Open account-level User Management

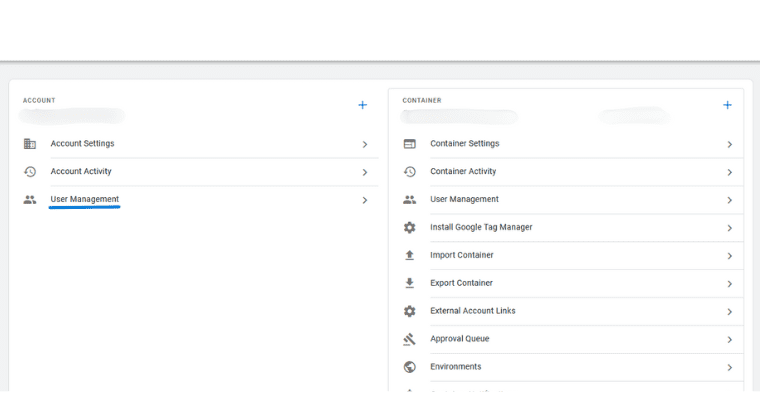click(85, 200)
